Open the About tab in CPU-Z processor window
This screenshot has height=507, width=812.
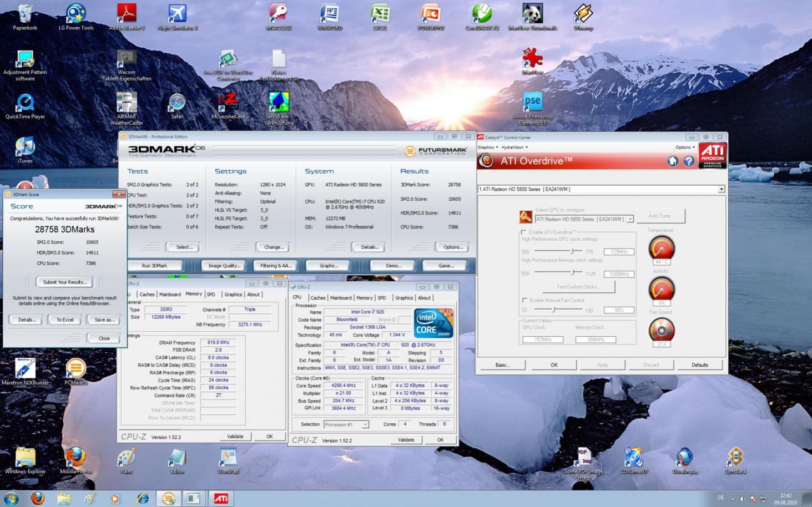[x=424, y=298]
